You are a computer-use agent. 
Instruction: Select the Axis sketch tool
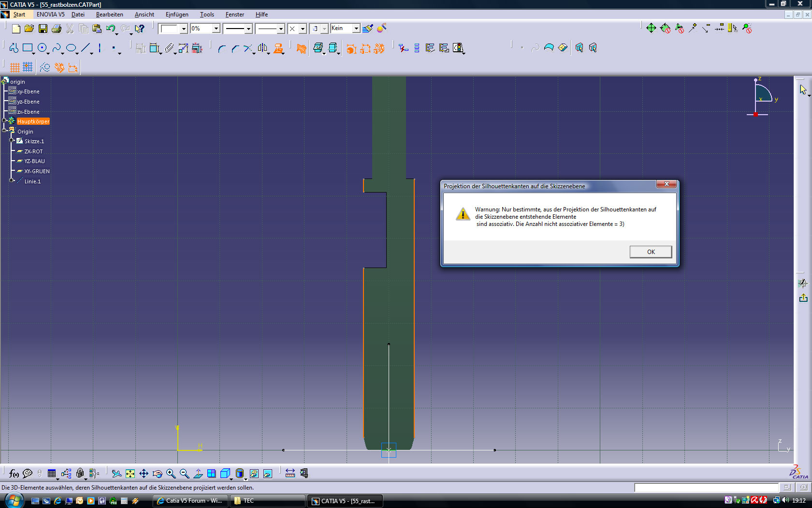point(100,48)
